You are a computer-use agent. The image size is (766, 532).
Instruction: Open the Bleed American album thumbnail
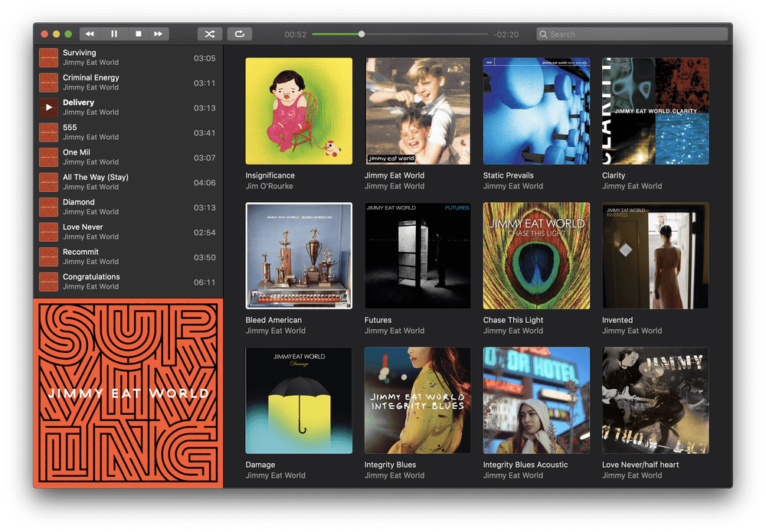click(x=299, y=256)
